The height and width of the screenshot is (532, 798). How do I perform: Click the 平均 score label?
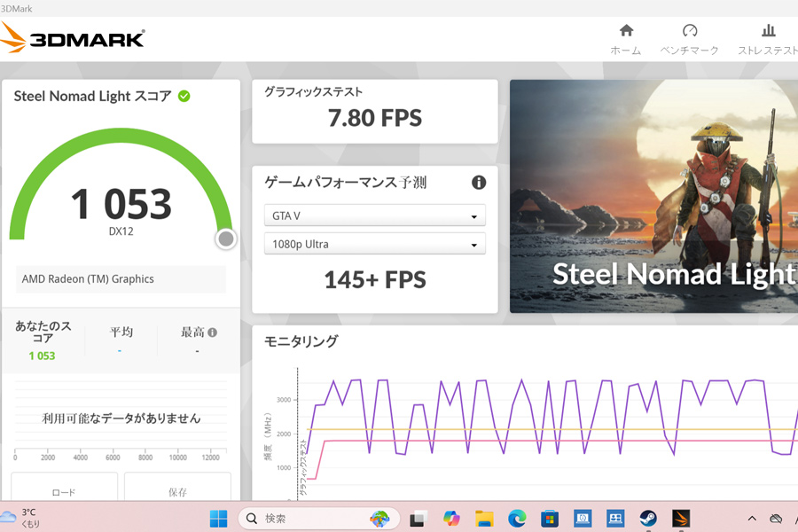point(121,332)
